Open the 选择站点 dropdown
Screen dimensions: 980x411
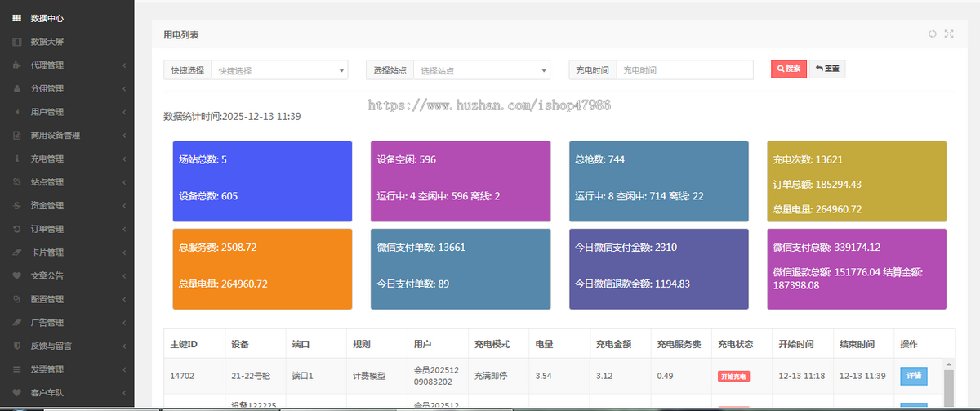point(482,70)
